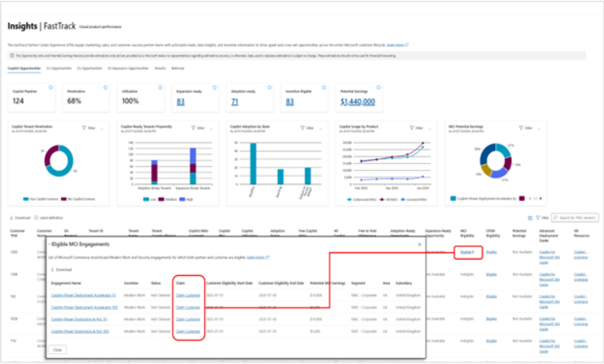Viewport: 604px width, 364px height.
Task: Open the Incentive Eligible value 83 link
Action: point(290,102)
